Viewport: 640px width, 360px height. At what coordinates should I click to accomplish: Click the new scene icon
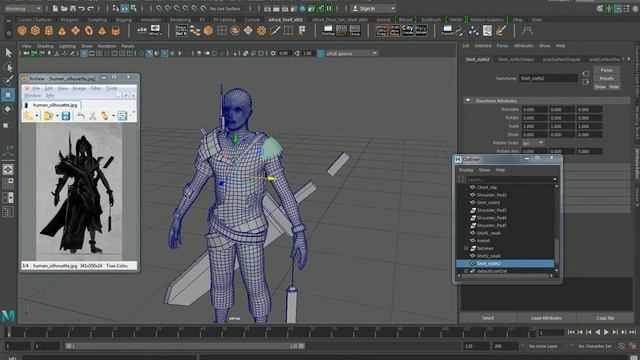[55, 8]
